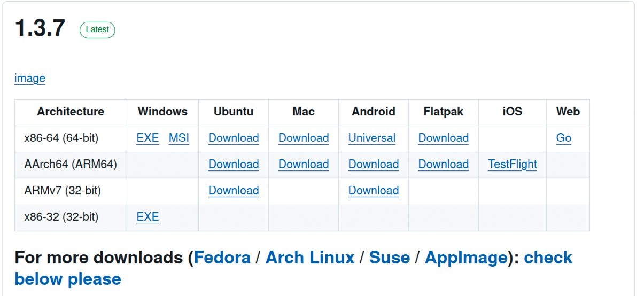Open the image link above the table

tap(30, 79)
